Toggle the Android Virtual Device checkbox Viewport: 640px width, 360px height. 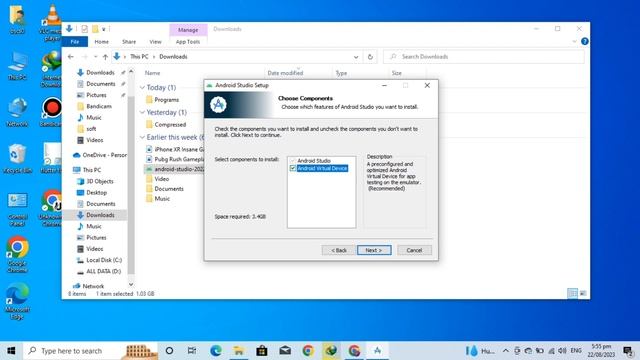[x=293, y=168]
